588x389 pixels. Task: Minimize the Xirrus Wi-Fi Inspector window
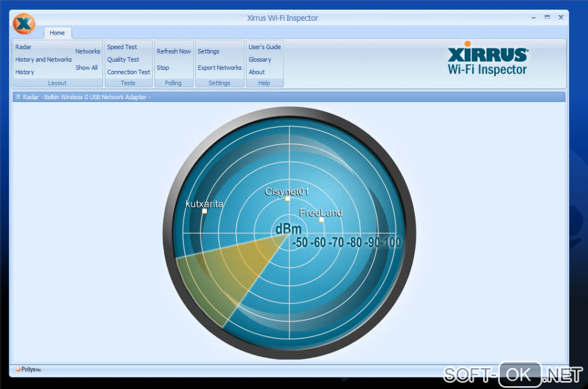coord(533,18)
